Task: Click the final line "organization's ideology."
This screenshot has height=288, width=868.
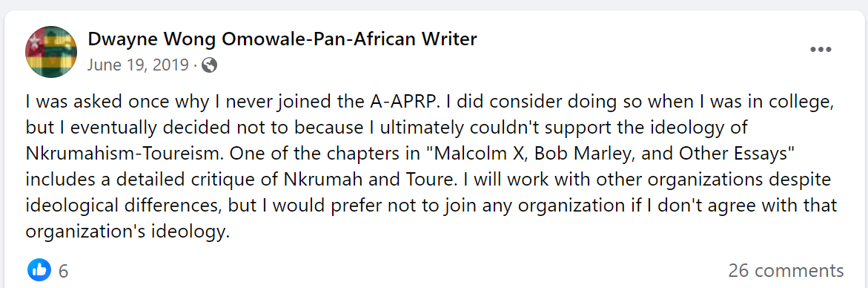Action: point(127,232)
